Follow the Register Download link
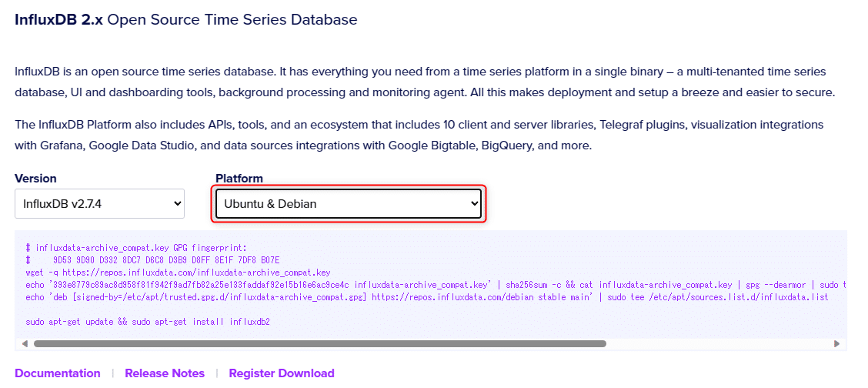Image resolution: width=868 pixels, height=388 pixels. coord(282,373)
